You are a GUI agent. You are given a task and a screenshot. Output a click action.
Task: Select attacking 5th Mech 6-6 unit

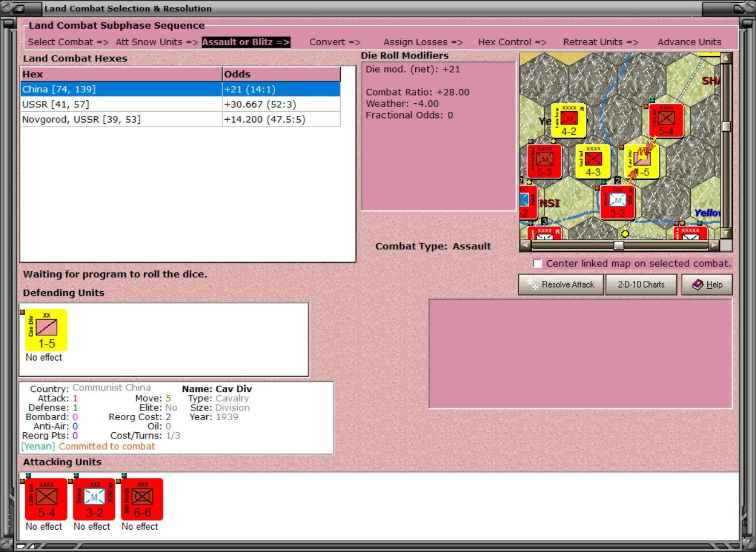click(142, 499)
